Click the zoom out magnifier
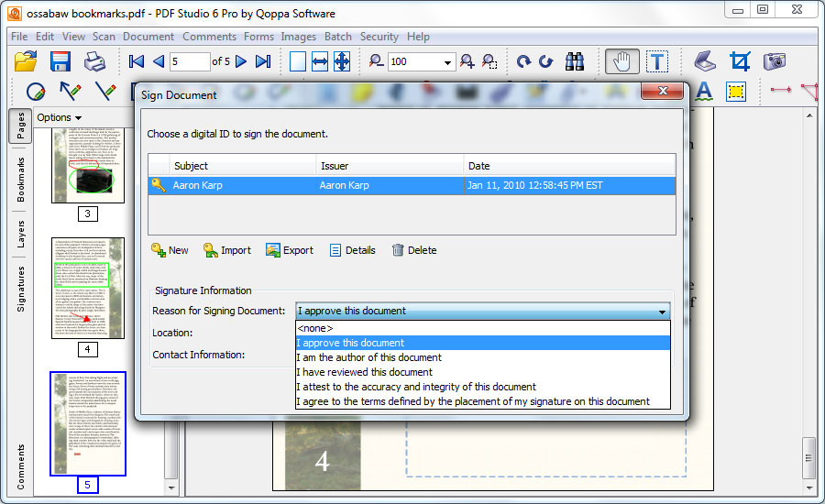 [376, 61]
